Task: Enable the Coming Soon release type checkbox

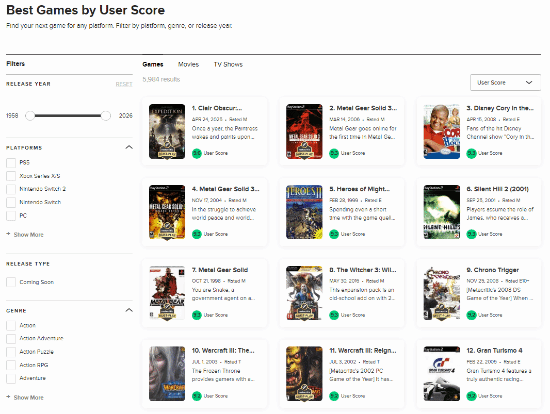Action: click(x=11, y=282)
